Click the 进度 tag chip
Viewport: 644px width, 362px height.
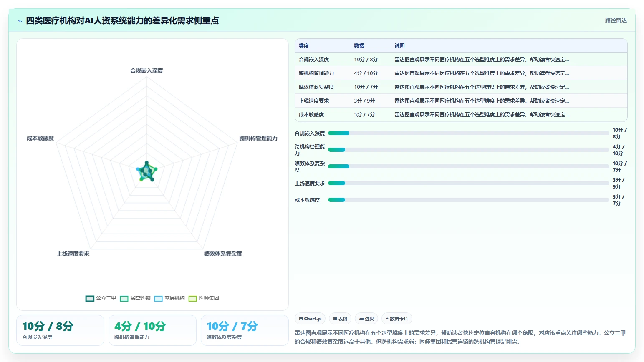(366, 319)
